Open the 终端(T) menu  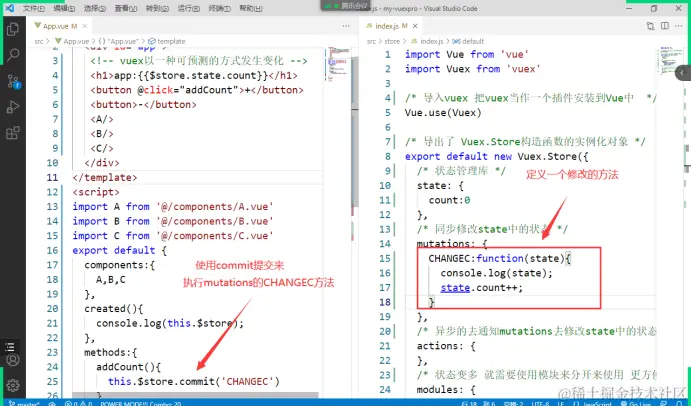219,8
